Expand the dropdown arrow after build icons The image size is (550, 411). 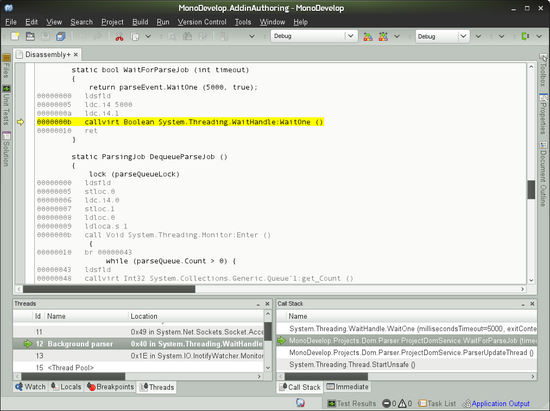tap(397, 36)
